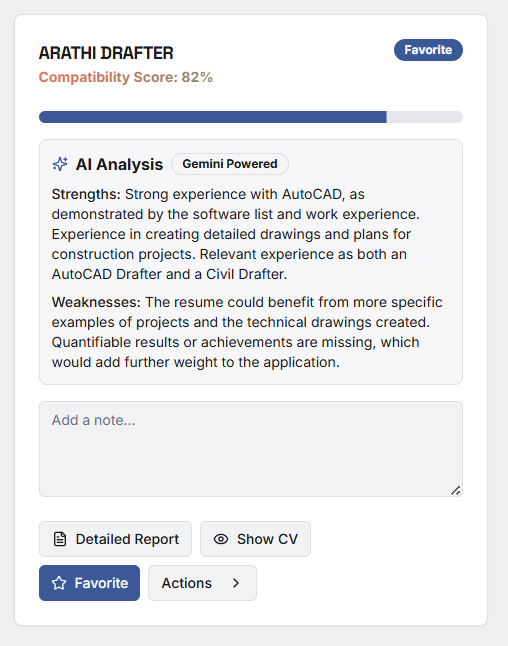This screenshot has height=646, width=508.
Task: Click the star icon on the Favorite button
Action: 59,583
